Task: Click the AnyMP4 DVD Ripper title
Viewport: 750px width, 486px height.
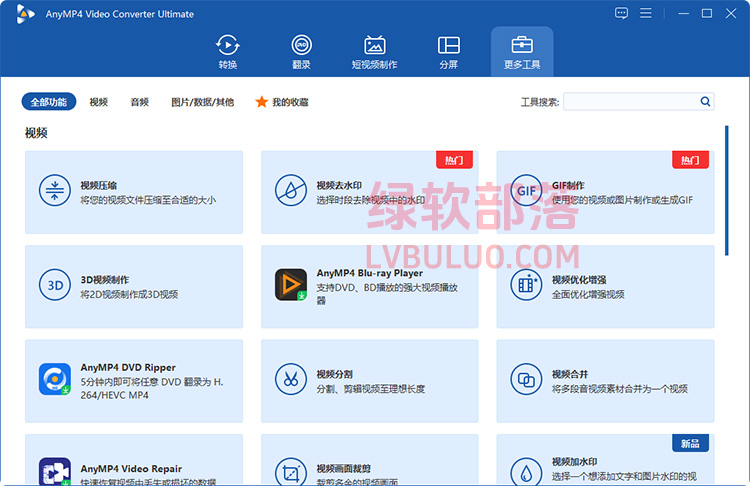Action: [x=128, y=367]
